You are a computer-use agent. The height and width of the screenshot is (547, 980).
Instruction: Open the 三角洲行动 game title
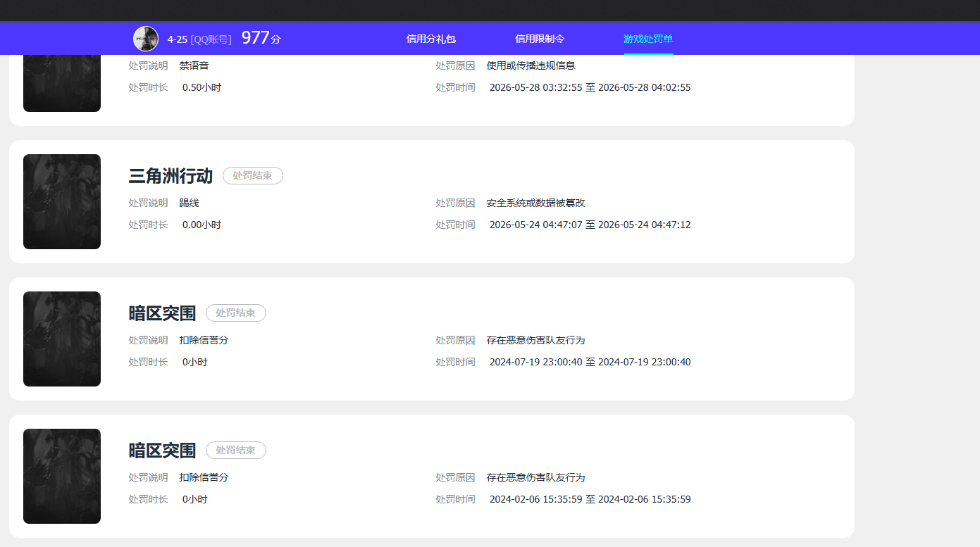170,176
